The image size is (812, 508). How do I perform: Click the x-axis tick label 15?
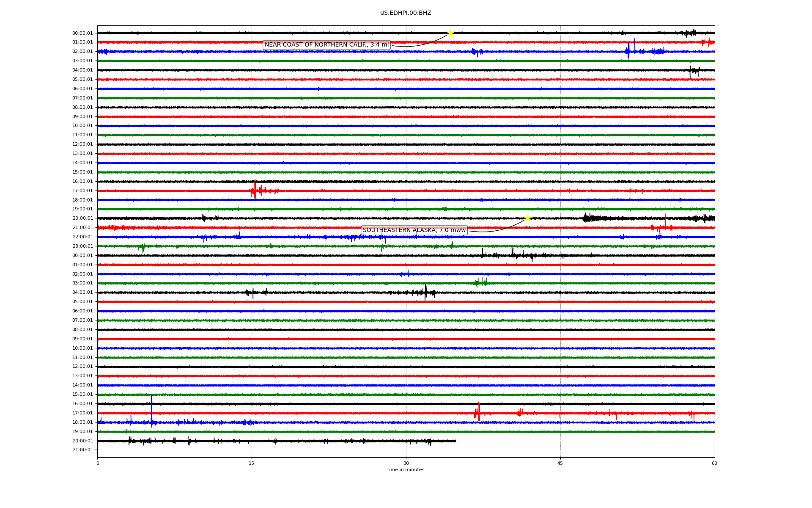point(252,463)
